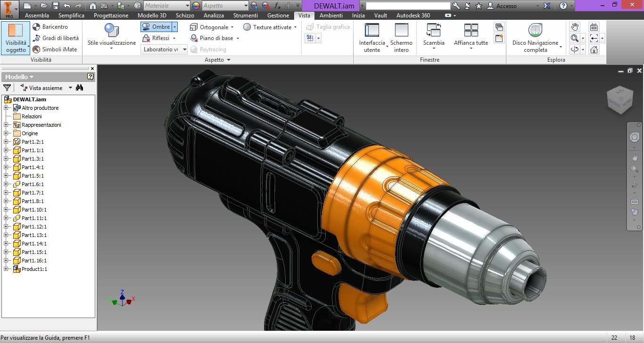644x343 pixels.
Task: Toggle Riflessi reflections
Action: tap(159, 38)
